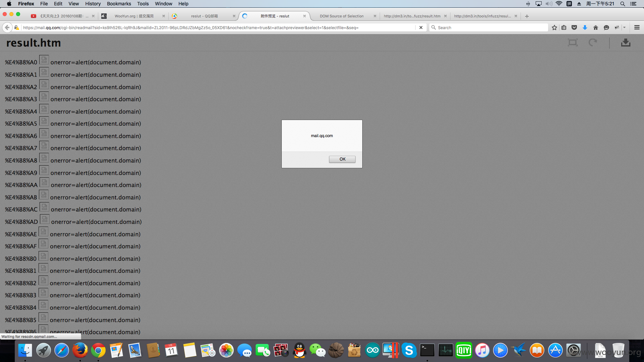644x362 pixels.
Task: Click broken image in %E4%B8%A0 row
Action: (x=44, y=60)
